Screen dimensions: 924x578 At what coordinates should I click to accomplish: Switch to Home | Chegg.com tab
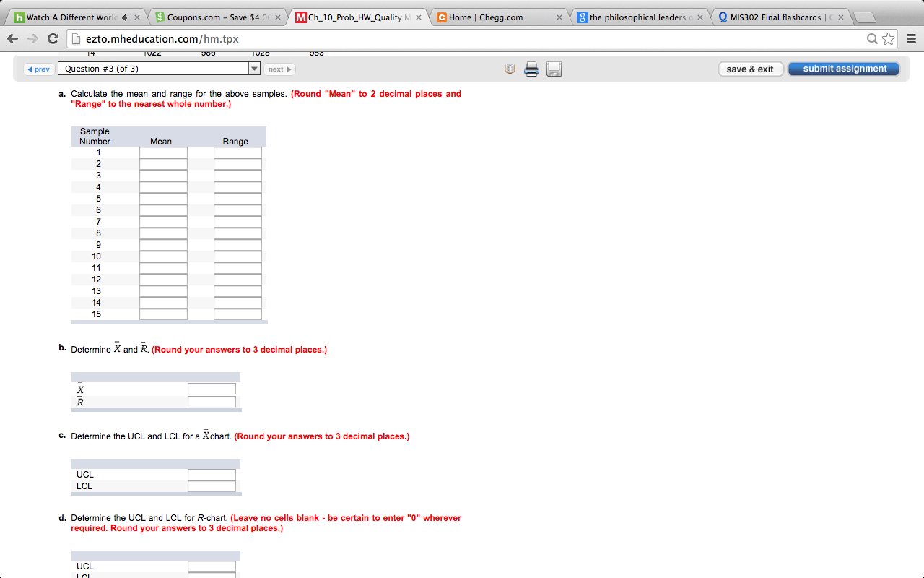coord(498,17)
